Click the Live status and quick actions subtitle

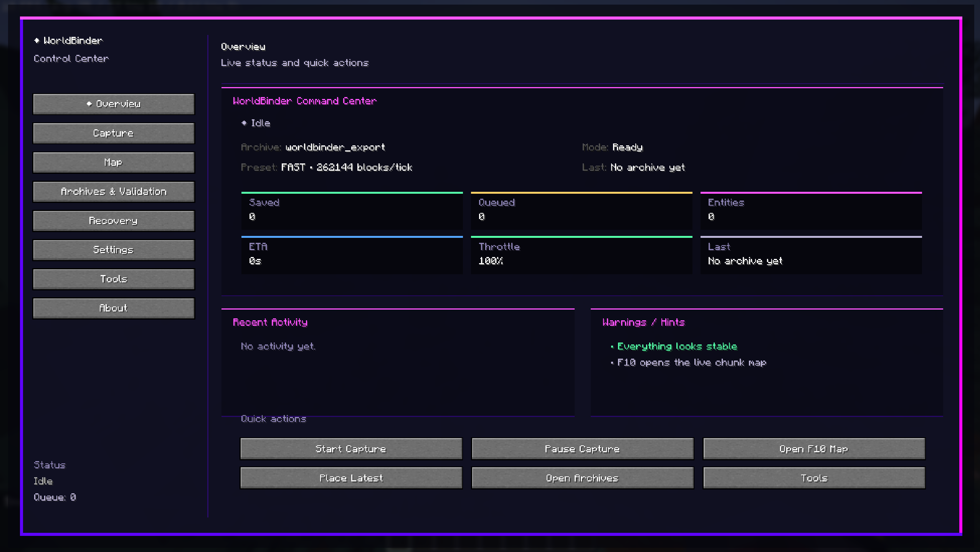(295, 63)
